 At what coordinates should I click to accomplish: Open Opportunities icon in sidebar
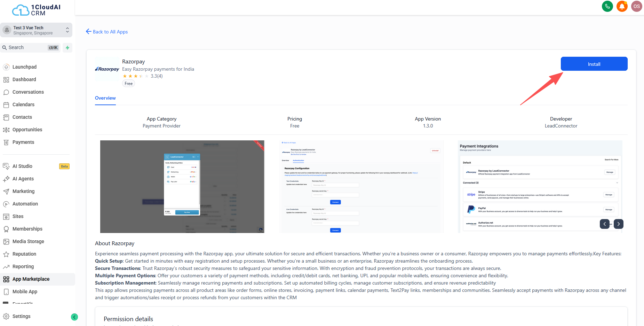[x=6, y=130]
